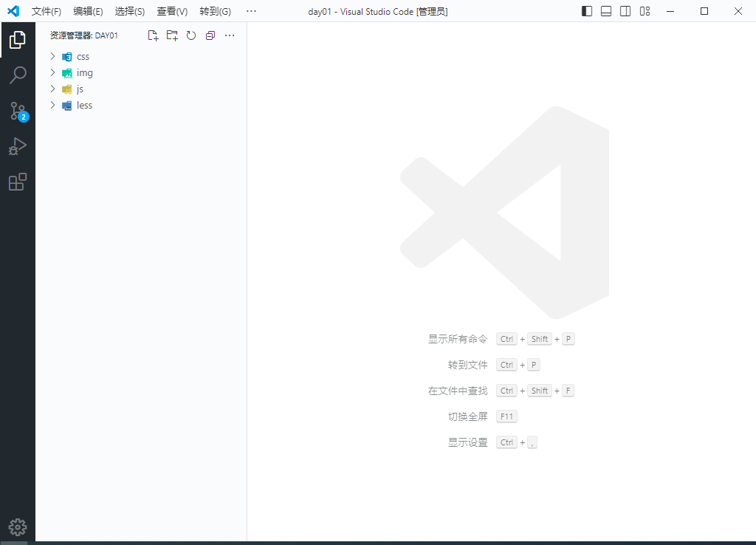Refresh the explorer file tree

point(191,35)
